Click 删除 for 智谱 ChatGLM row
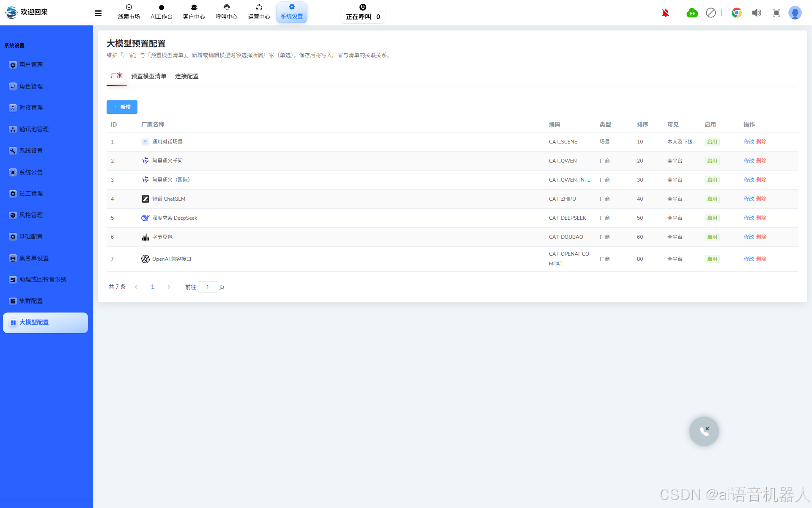 (761, 199)
